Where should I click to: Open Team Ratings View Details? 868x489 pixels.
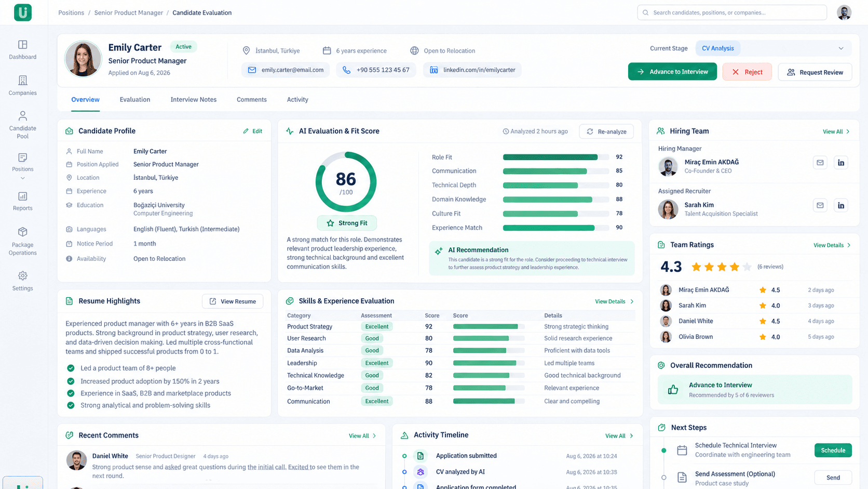(x=832, y=245)
